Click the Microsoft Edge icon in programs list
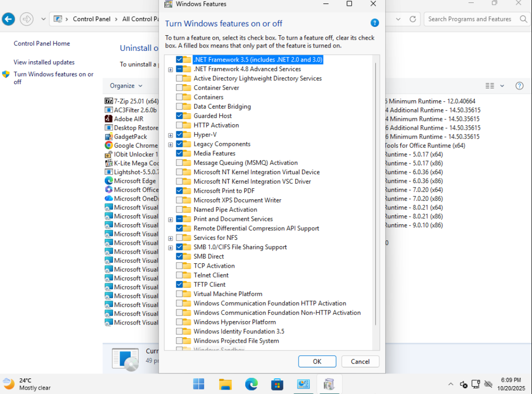Image resolution: width=532 pixels, height=394 pixels. 109,181
